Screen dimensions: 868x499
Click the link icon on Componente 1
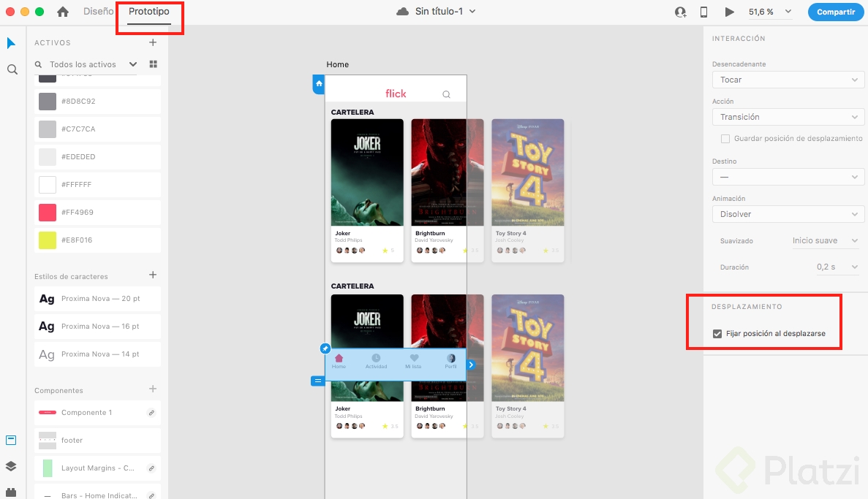tap(151, 413)
